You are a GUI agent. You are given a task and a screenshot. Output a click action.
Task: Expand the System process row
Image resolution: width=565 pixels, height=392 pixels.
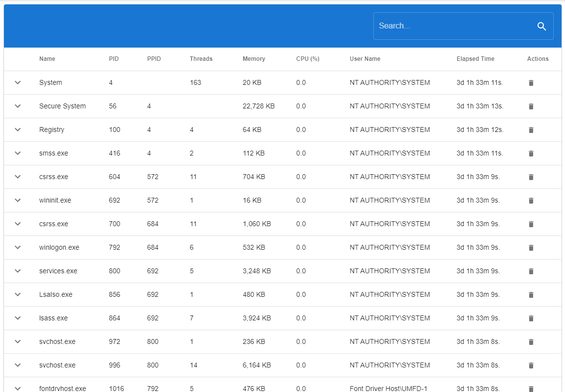[17, 82]
